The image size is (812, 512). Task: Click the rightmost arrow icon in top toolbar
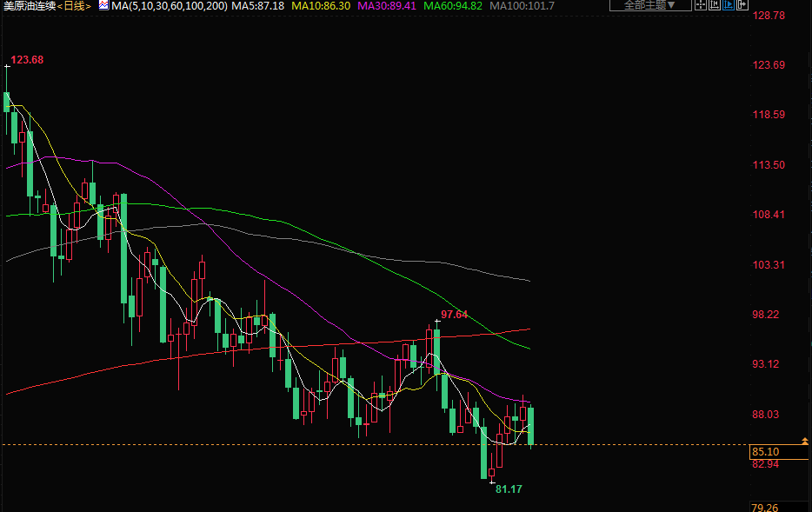(x=742, y=5)
